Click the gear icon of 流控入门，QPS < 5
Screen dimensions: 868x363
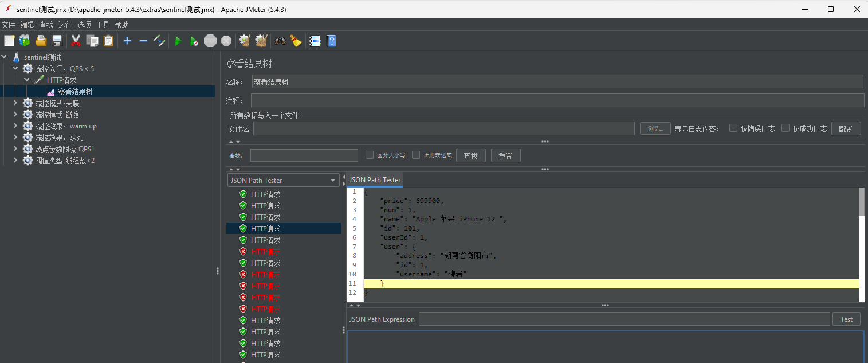[x=28, y=69]
